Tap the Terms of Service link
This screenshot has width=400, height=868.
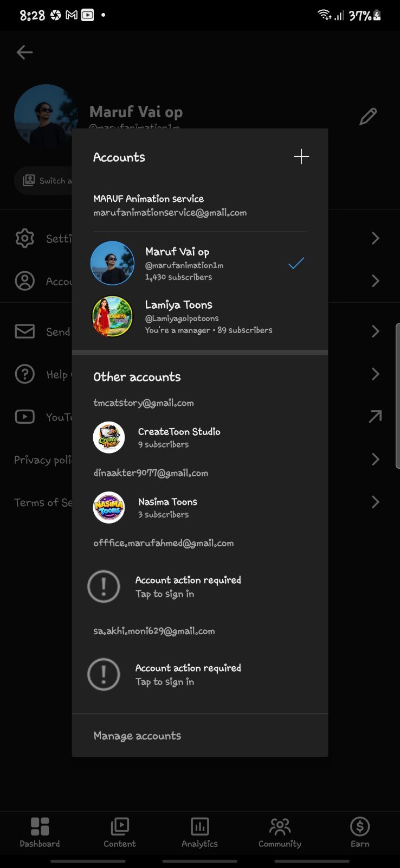pos(43,502)
